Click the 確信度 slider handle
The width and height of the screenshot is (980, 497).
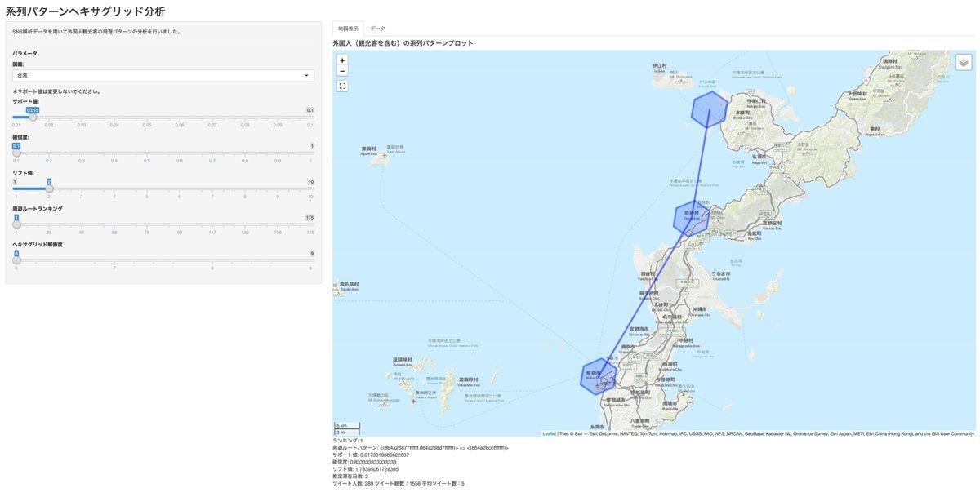[x=16, y=153]
